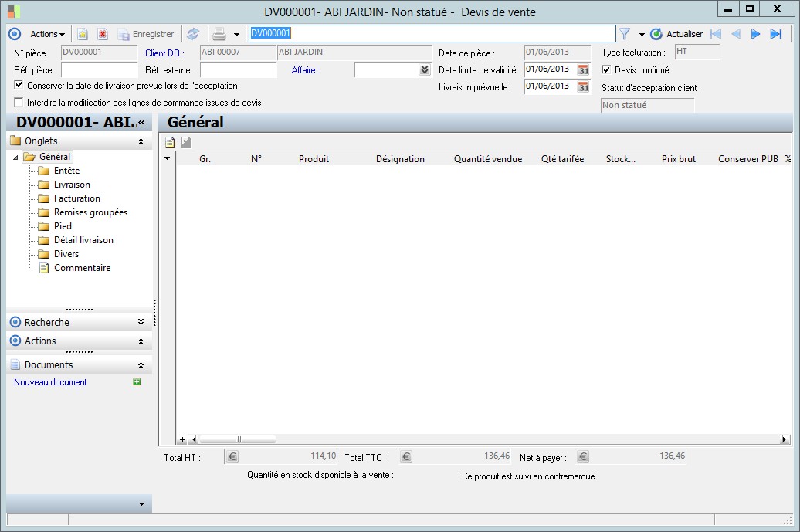This screenshot has width=800, height=532.
Task: Go to next record with right arrow
Action: pyautogui.click(x=756, y=34)
